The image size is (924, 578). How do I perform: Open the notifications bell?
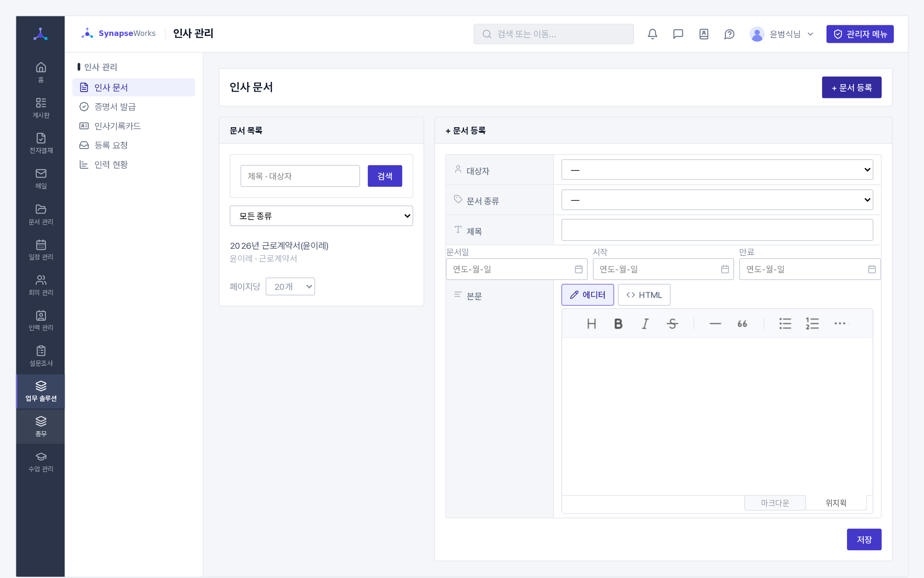click(x=652, y=34)
